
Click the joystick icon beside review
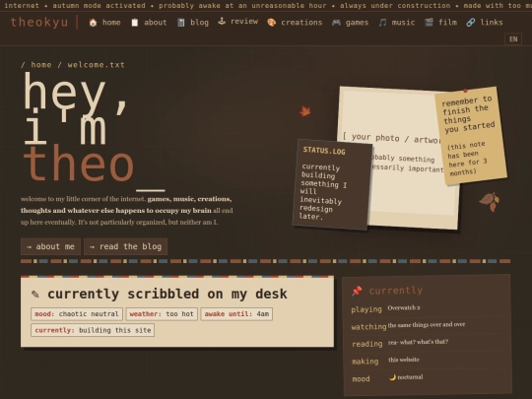222,22
